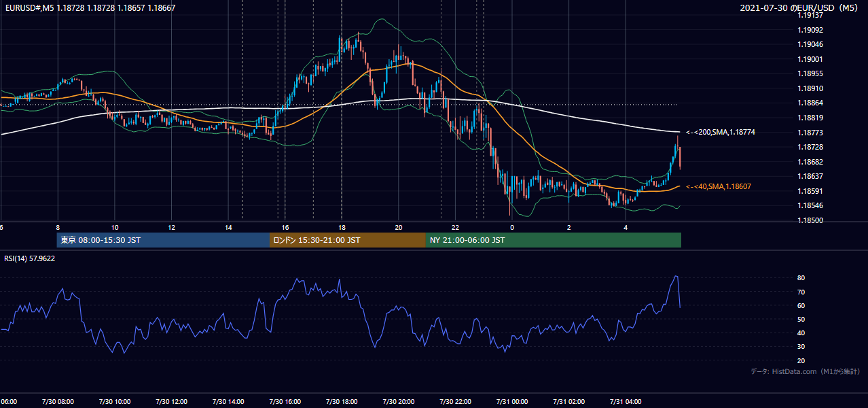This screenshot has height=408, width=868.
Task: Click price axis value 1.18955
Action: (811, 73)
